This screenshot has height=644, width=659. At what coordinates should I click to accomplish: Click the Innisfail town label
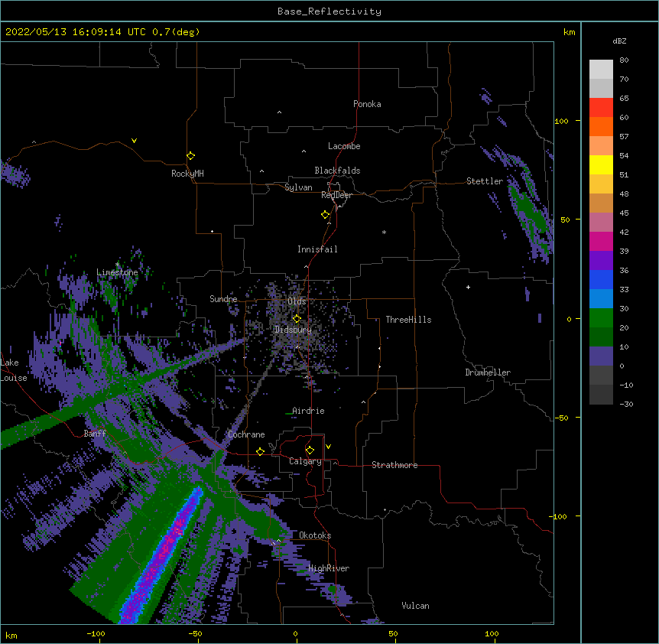pyautogui.click(x=317, y=249)
